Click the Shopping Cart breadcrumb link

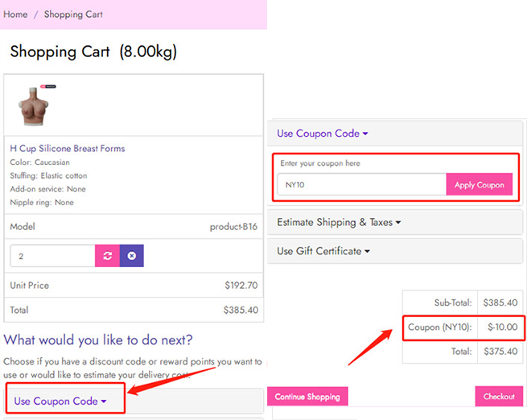73,14
